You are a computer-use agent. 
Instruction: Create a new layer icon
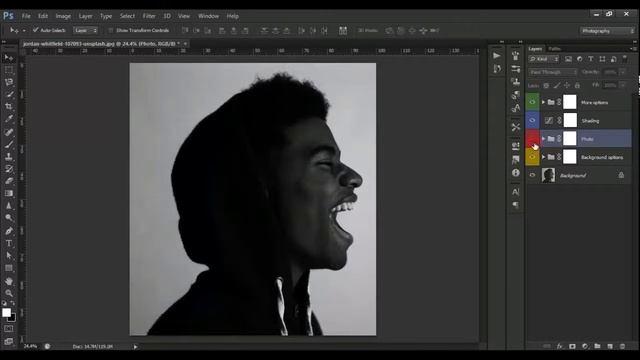pos(610,346)
